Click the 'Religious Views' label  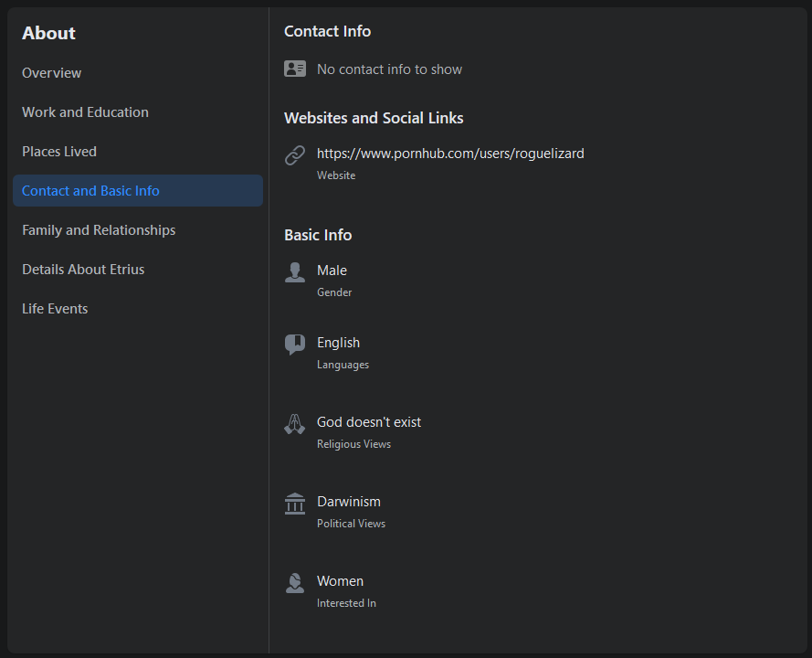point(353,444)
